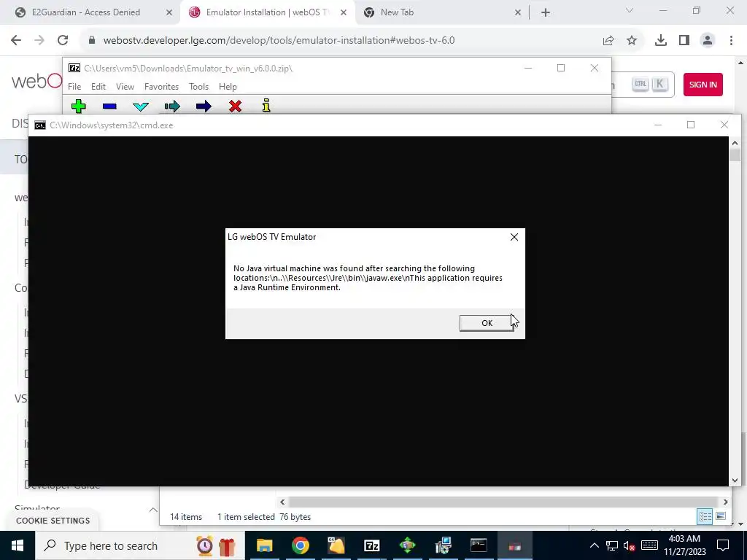This screenshot has width=747, height=560.
Task: Click the green plus Add icon in 7-Zip
Action: pos(79,106)
